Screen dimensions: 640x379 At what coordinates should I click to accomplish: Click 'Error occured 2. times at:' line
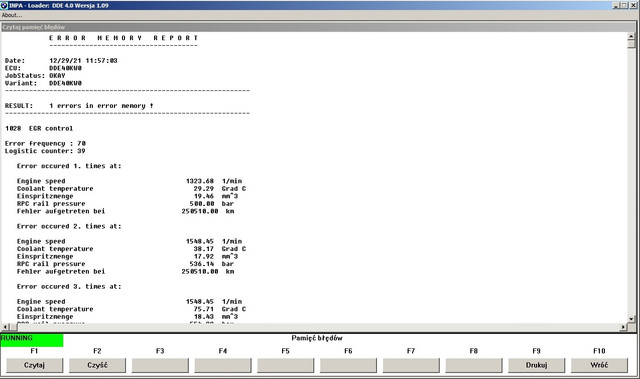point(69,226)
